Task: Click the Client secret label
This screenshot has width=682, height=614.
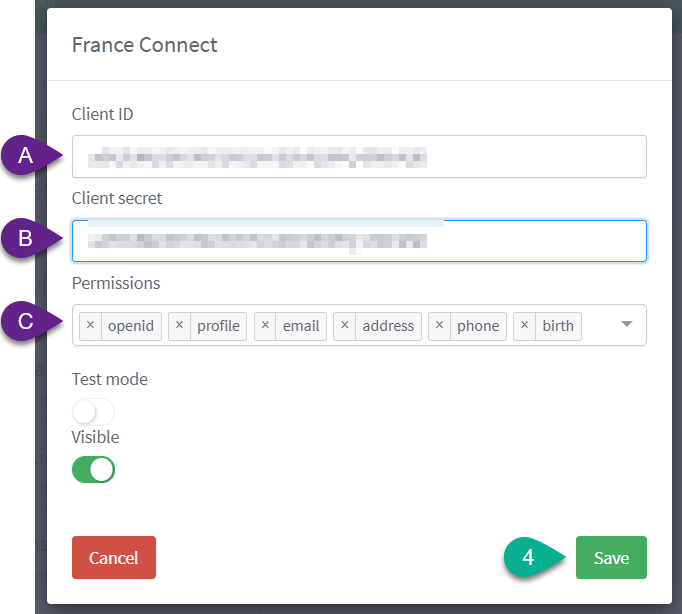Action: [117, 198]
